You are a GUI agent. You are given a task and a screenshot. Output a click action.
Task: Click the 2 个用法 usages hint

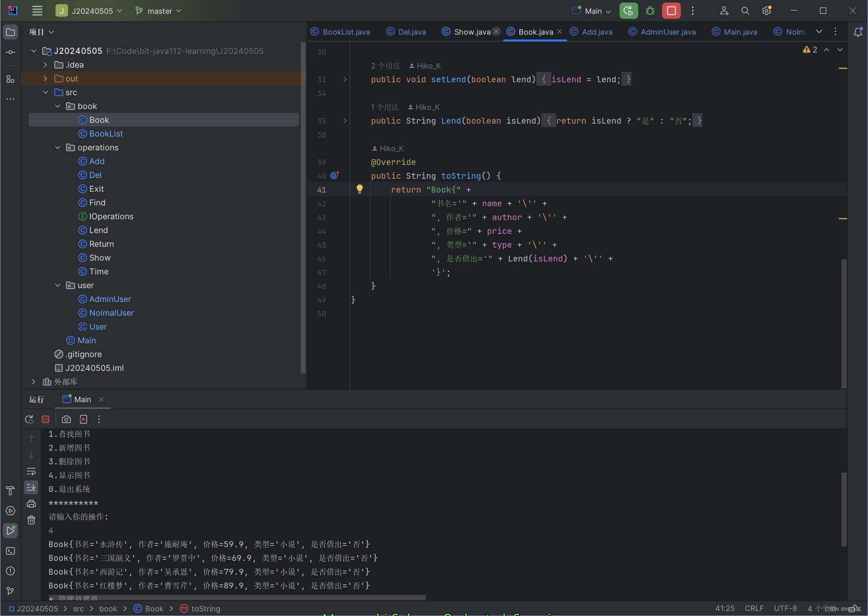[x=385, y=66]
